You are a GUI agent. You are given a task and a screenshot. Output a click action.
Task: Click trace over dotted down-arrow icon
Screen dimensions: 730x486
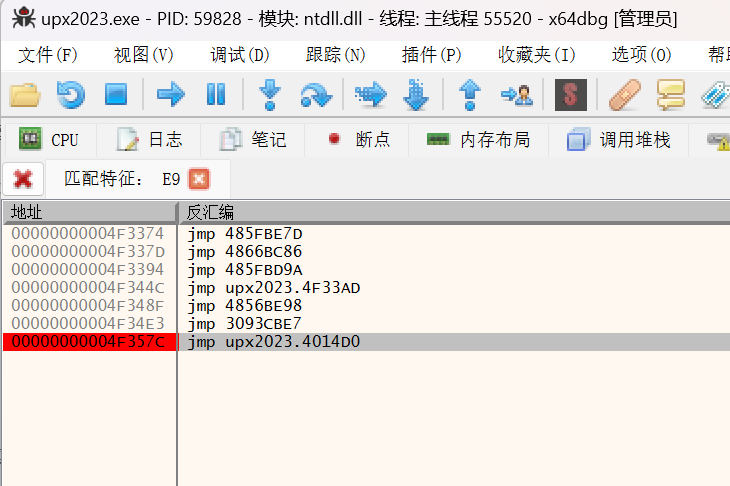416,94
